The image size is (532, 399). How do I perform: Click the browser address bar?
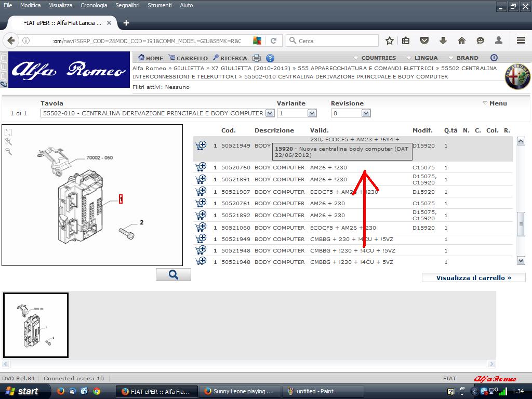[146, 41]
